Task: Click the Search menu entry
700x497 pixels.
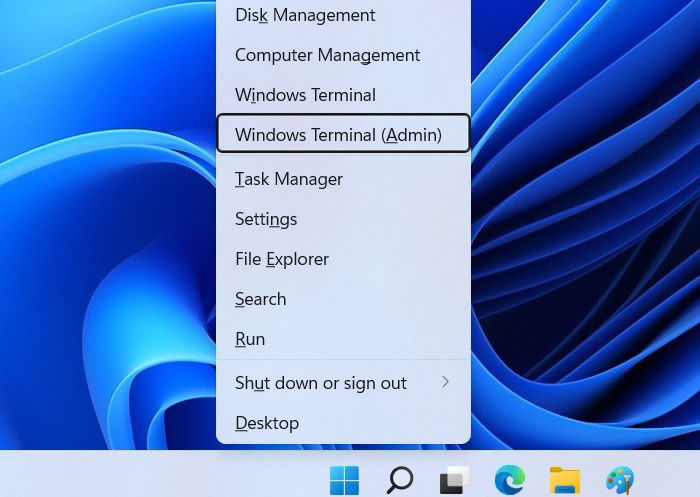Action: 343,299
